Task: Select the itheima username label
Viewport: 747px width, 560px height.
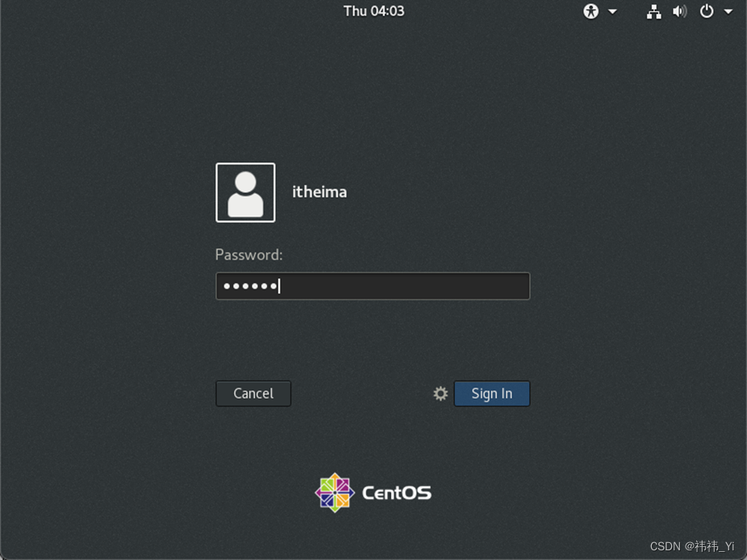Action: (319, 192)
